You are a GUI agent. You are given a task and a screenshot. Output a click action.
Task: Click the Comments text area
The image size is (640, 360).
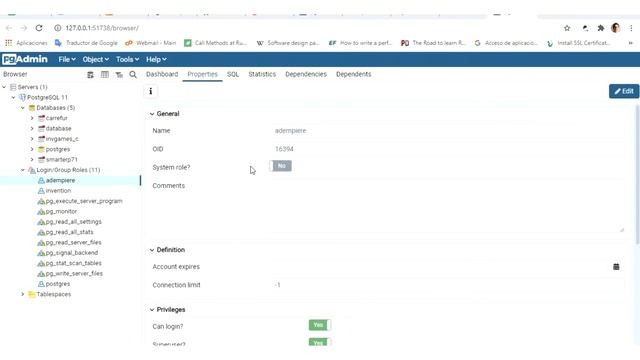click(447, 206)
